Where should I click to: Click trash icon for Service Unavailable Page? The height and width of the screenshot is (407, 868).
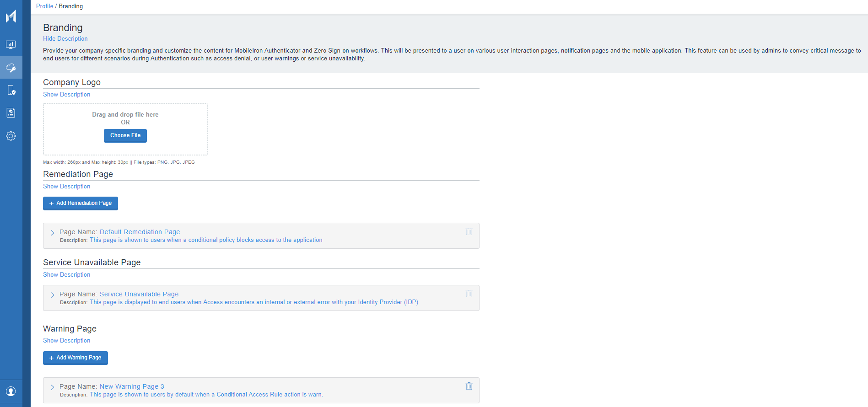click(x=469, y=294)
